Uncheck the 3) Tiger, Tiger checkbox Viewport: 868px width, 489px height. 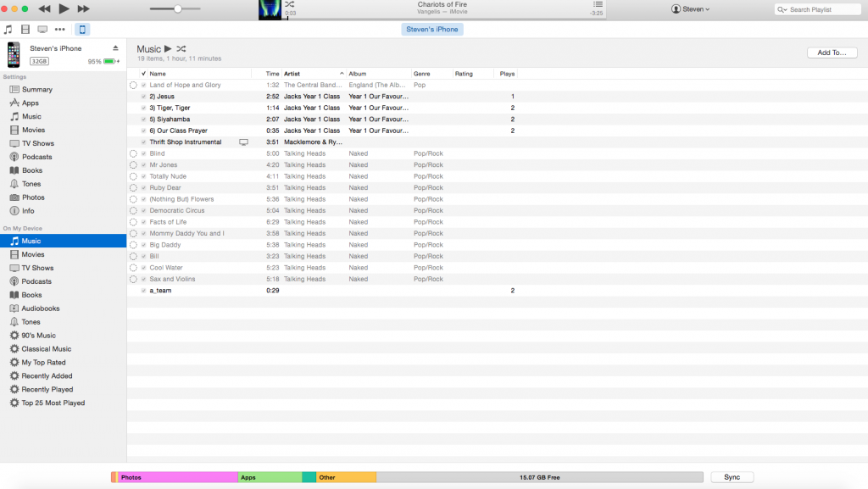coord(143,108)
